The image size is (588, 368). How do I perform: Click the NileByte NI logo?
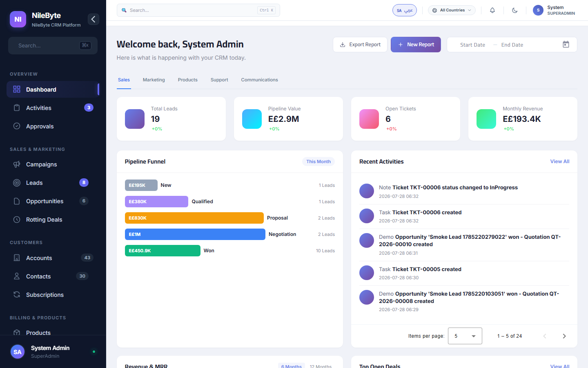pyautogui.click(x=18, y=19)
